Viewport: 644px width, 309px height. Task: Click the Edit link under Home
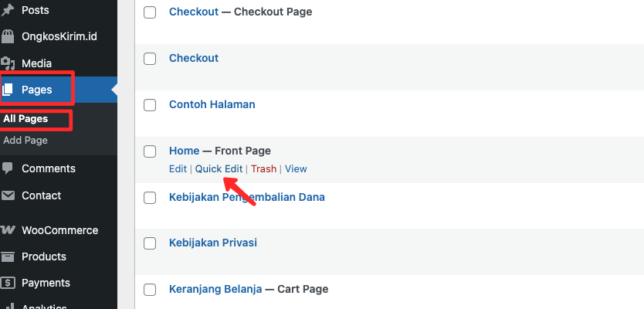178,169
